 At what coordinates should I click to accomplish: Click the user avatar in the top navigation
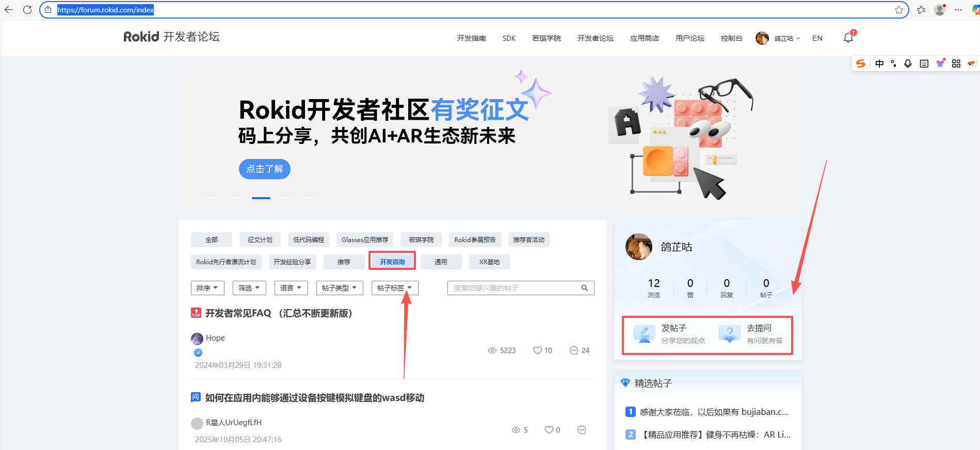pyautogui.click(x=762, y=38)
